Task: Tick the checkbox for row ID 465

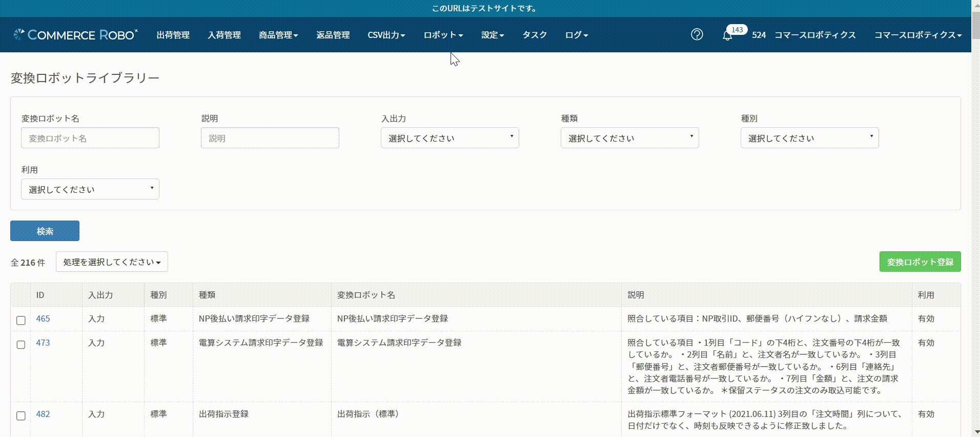Action: [21, 320]
